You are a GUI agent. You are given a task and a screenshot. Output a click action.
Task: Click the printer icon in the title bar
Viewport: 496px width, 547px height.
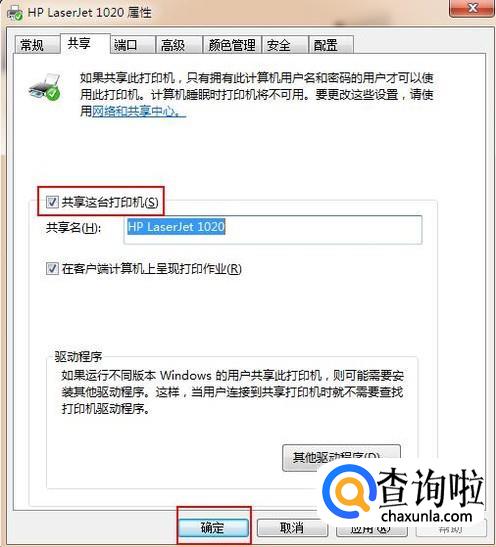point(15,13)
